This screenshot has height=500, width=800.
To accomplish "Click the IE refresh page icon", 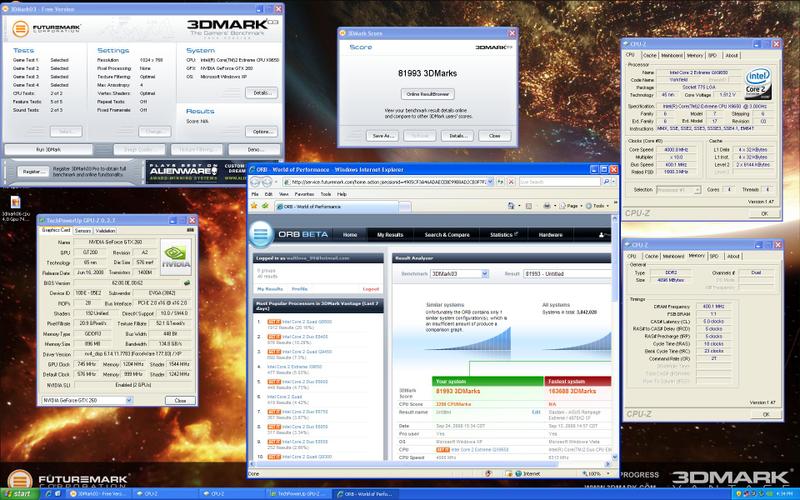I will [501, 182].
